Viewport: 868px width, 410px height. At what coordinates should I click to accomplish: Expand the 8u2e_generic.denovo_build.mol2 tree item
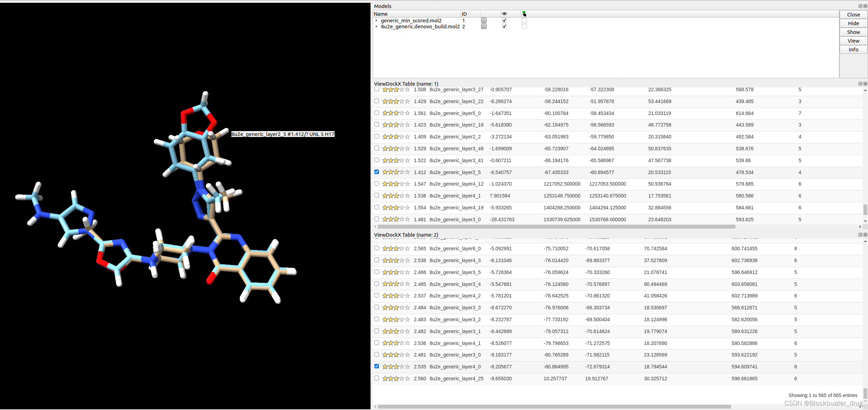(x=376, y=27)
